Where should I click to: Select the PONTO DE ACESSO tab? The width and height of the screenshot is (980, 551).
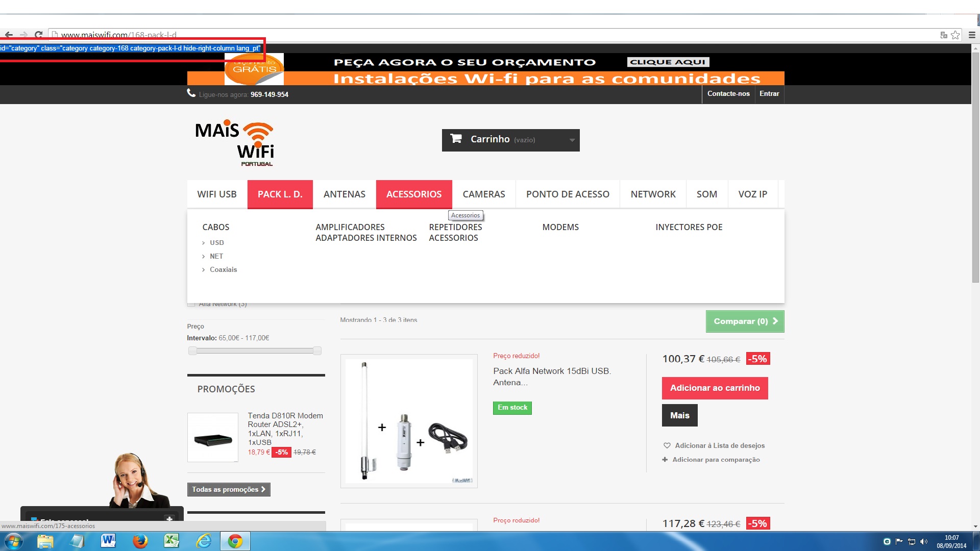click(x=568, y=194)
